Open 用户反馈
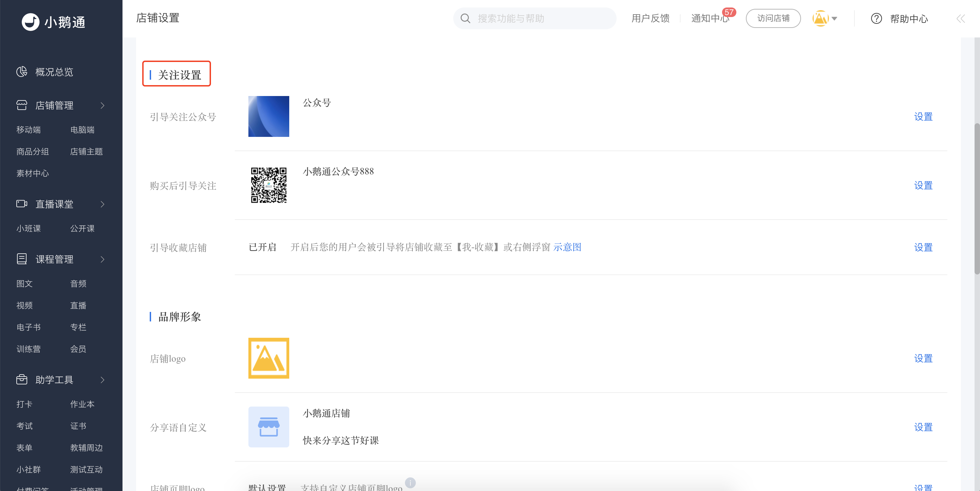This screenshot has height=491, width=980. pos(651,18)
